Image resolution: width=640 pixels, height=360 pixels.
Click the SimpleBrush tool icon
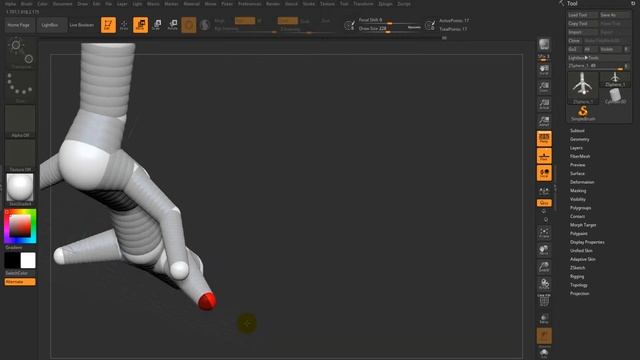coord(583,113)
